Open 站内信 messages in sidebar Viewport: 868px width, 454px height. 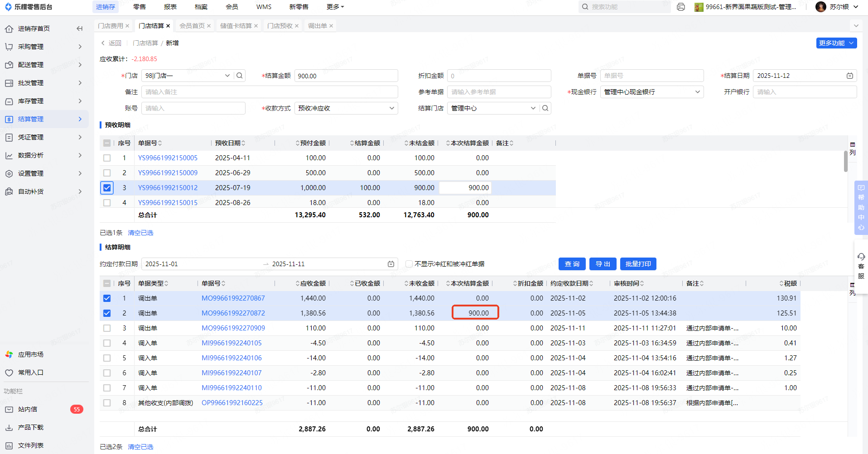28,409
